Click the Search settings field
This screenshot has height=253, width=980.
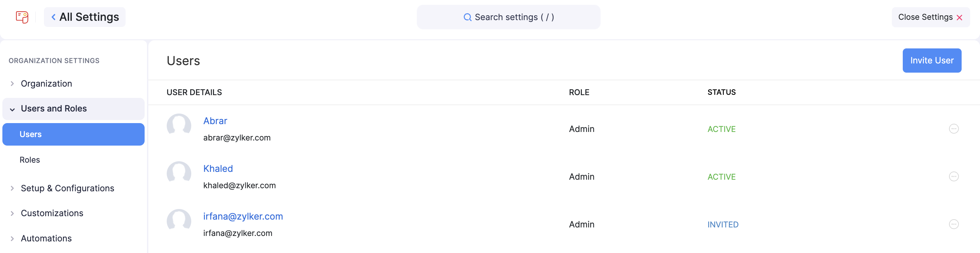click(509, 17)
